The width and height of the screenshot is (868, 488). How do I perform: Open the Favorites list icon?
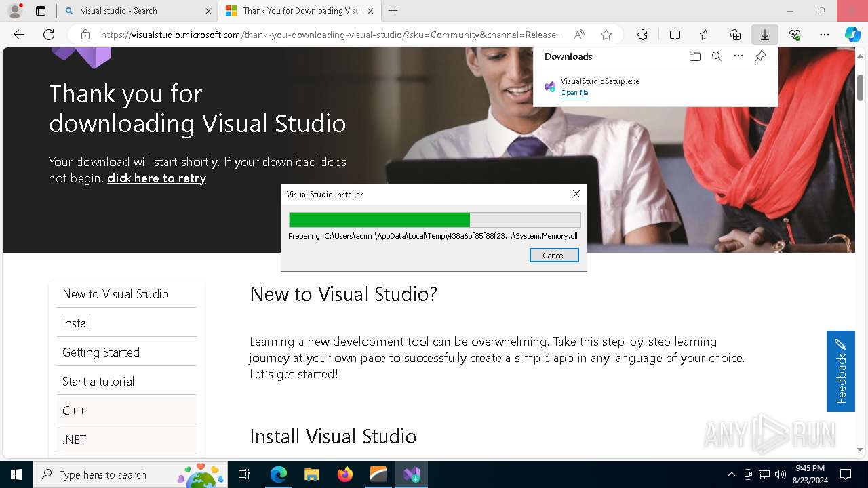(x=705, y=35)
